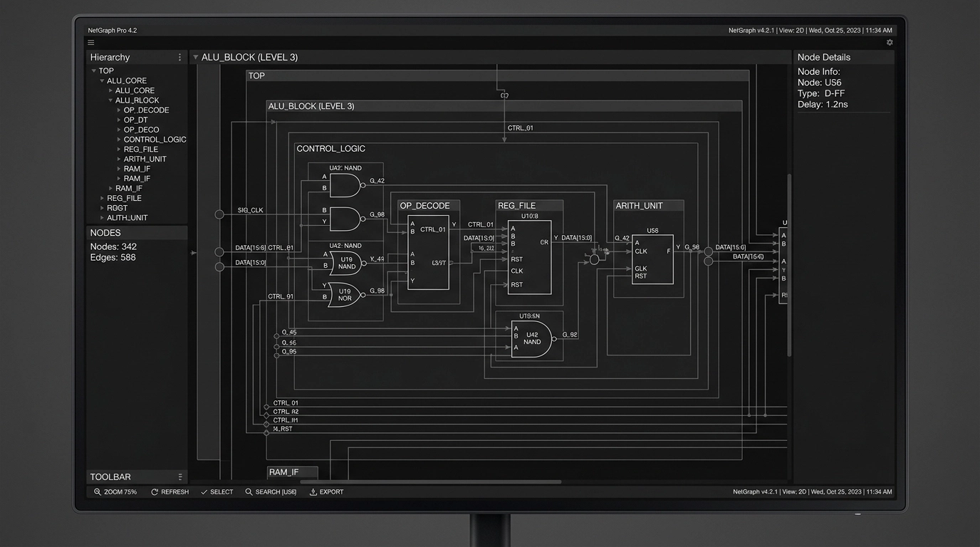
Task: Click SEARCH [US6] in the status bar
Action: [271, 491]
